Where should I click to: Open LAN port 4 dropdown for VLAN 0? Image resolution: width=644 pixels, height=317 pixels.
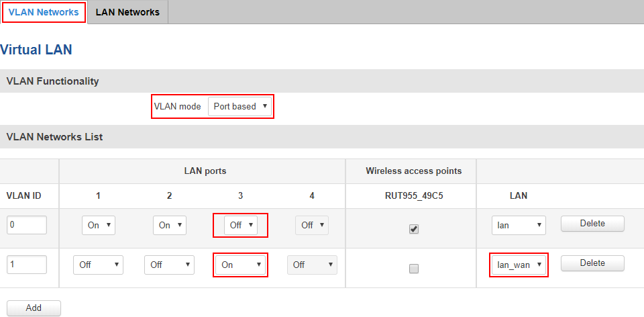[x=312, y=226]
